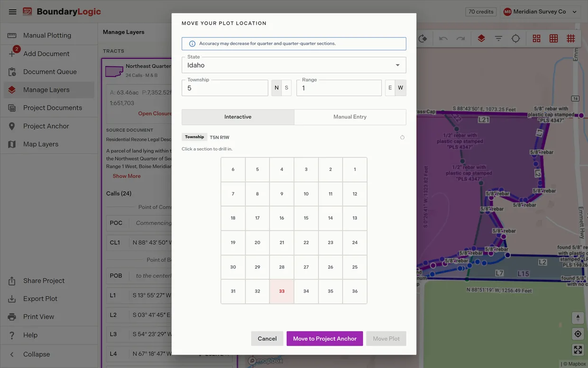
Task: Open Print View printer icon
Action: (x=12, y=317)
